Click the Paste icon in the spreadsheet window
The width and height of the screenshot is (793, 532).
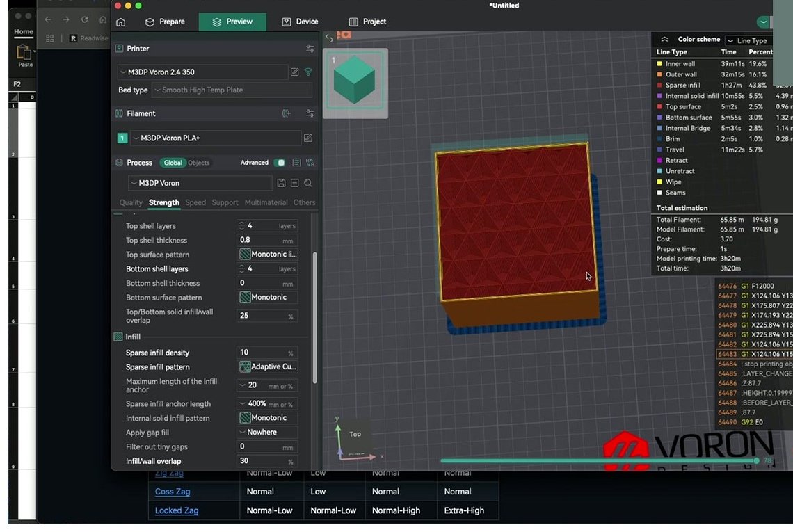(24, 52)
